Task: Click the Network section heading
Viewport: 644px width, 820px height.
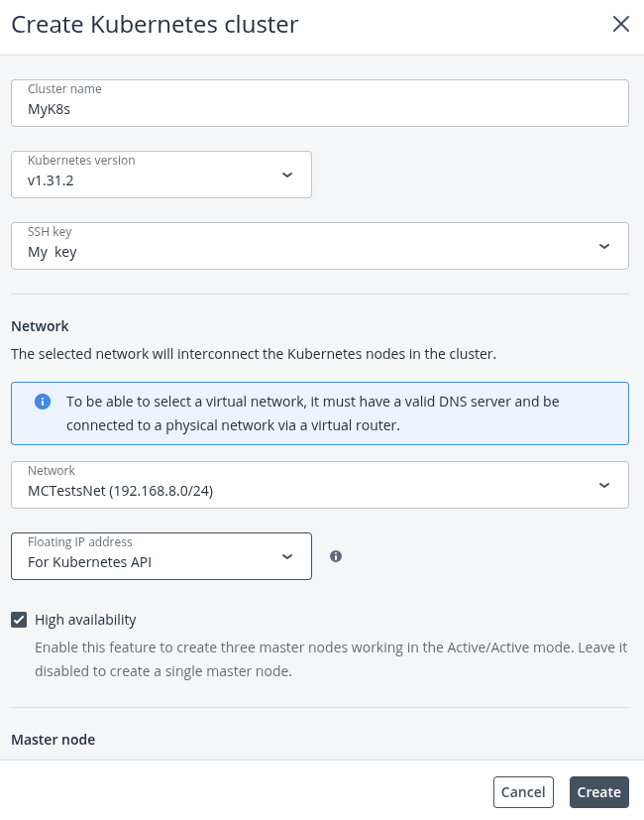Action: coord(40,326)
